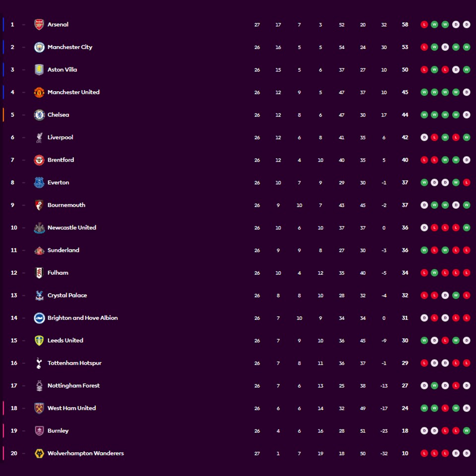Open the Newcastle United team page

[72, 228]
